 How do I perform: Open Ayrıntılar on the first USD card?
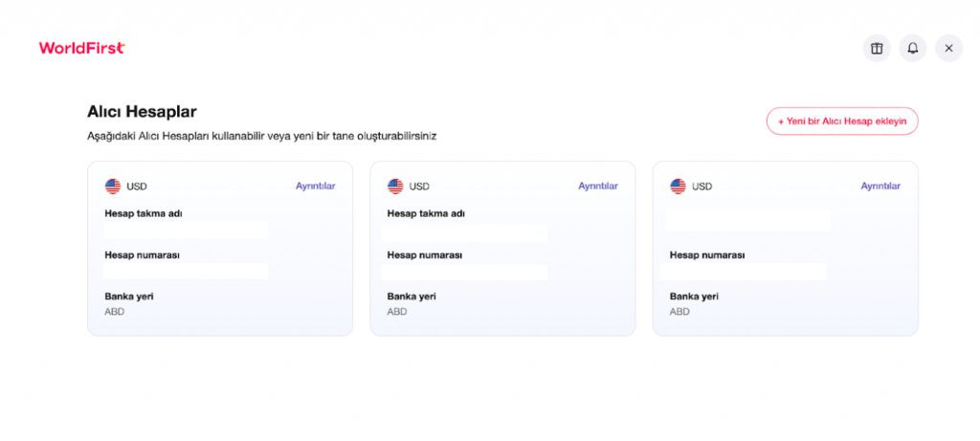pos(315,187)
